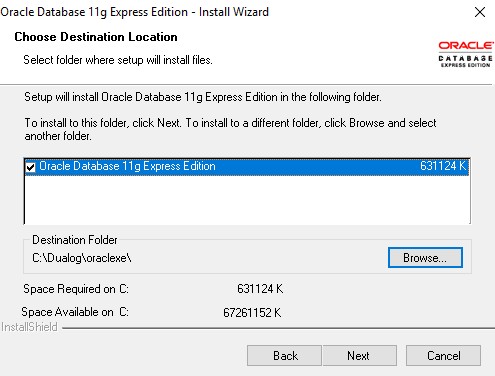This screenshot has height=376, width=495.
Task: Click the empty area of the component list
Action: pyautogui.click(x=247, y=199)
